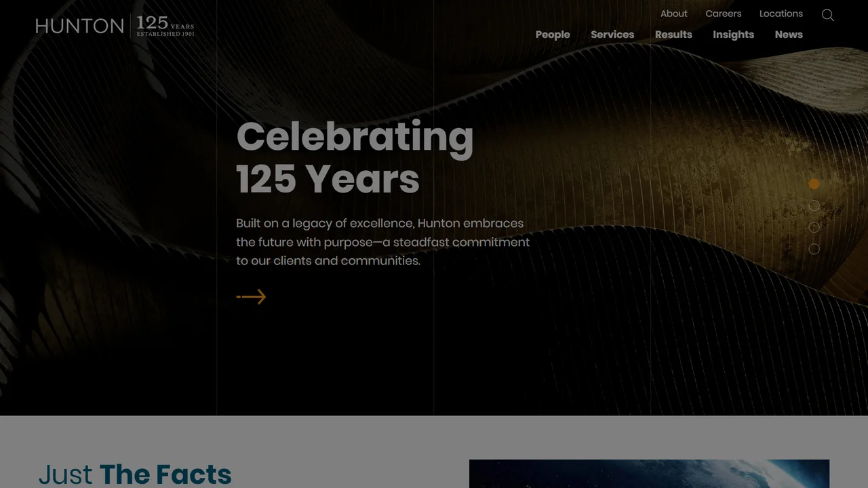Select the first orange slide indicator dot
The width and height of the screenshot is (868, 488).
814,184
